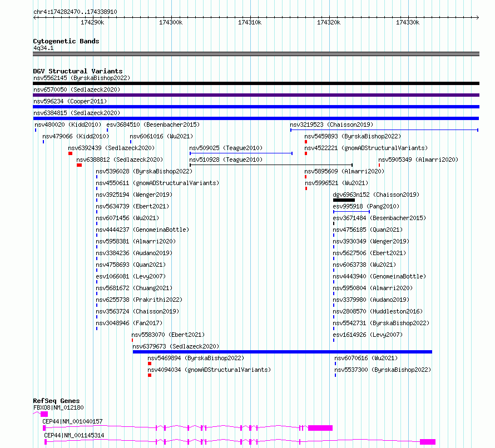Click nsv5396028 (ByrskaBishop2022) label
Screen dimensions: 495x448
144,171
